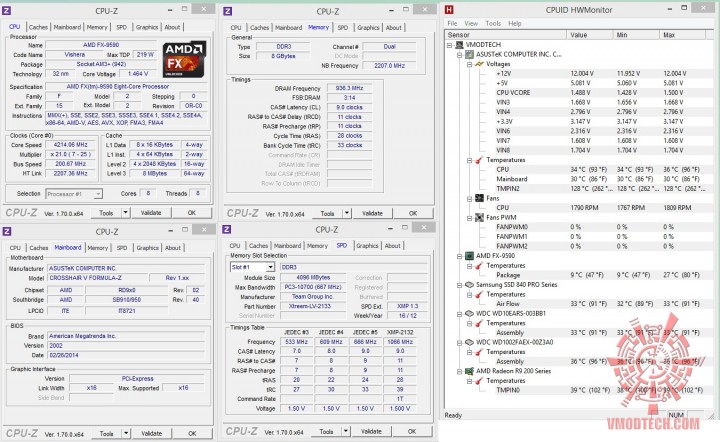Open the Processor #1 selection dropdown
The image size is (720, 442).
pos(98,194)
